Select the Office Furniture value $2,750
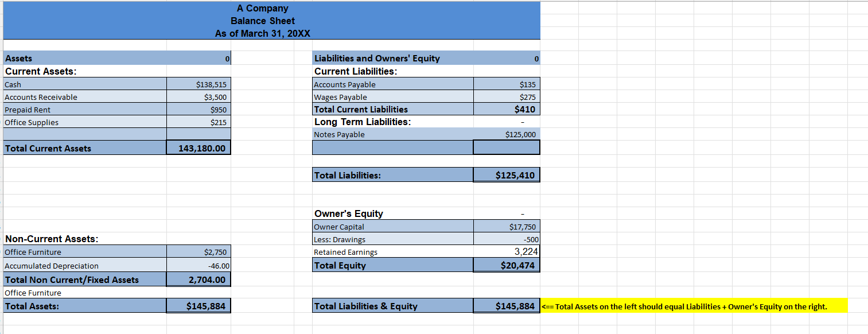This screenshot has height=334, width=868. (x=198, y=251)
